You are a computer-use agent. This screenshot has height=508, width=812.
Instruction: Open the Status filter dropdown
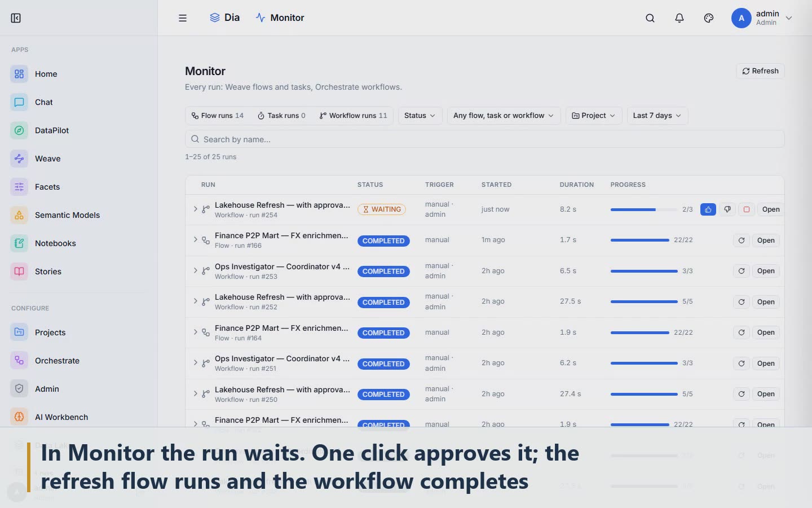click(420, 116)
